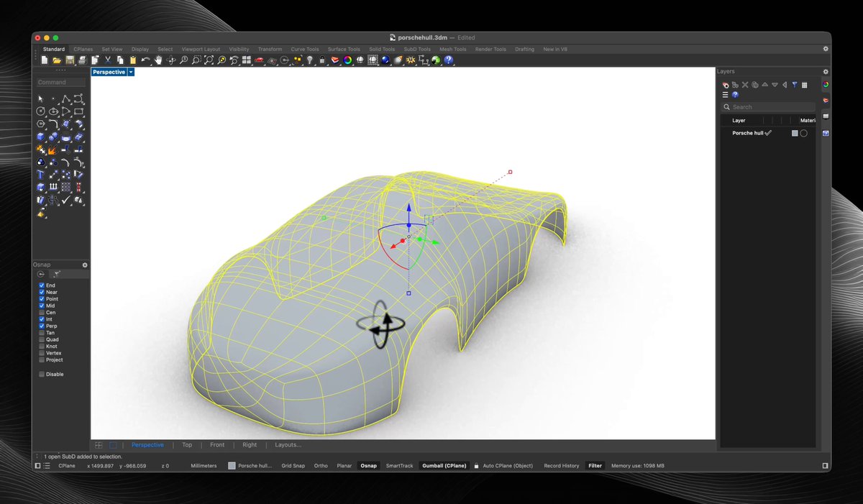Select the arrow pointer tool in the left sidebar
Image resolution: width=863 pixels, height=504 pixels.
point(40,98)
